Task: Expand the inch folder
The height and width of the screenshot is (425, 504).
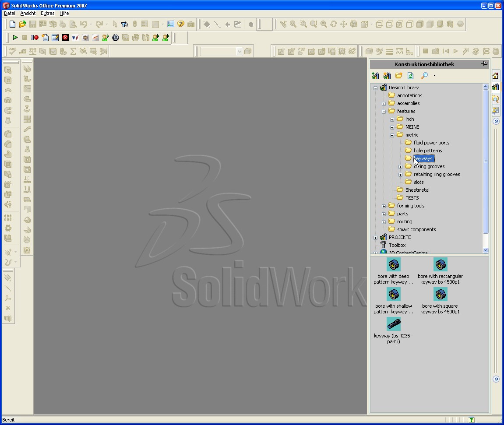Action: click(x=392, y=119)
